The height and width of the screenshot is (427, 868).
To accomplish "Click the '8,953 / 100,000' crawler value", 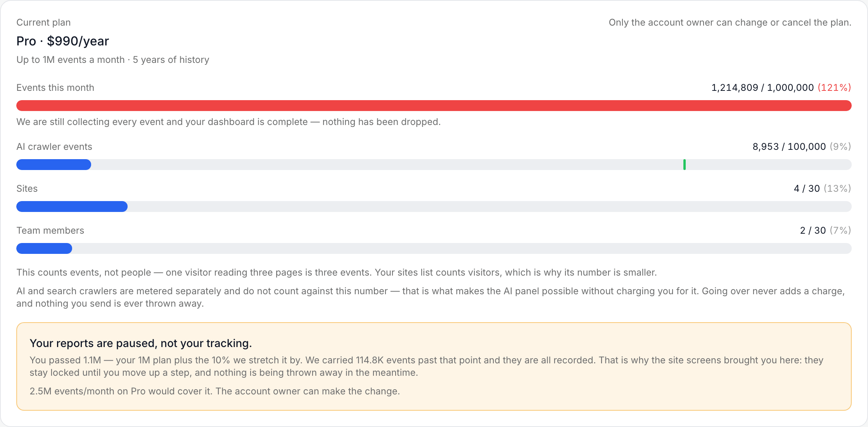I will 789,147.
